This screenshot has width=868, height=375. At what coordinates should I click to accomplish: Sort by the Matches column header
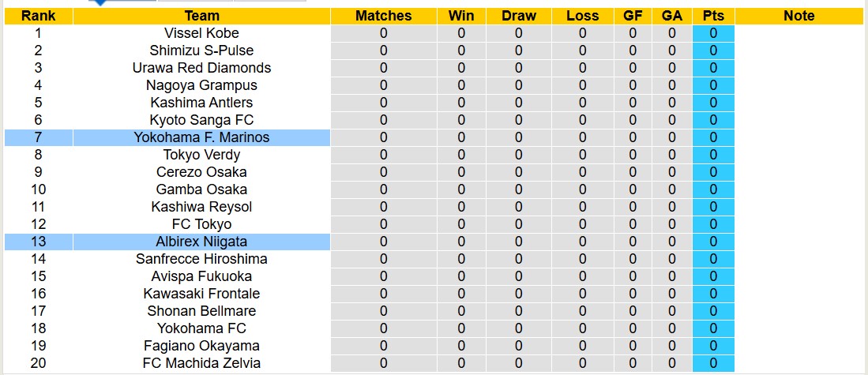383,16
